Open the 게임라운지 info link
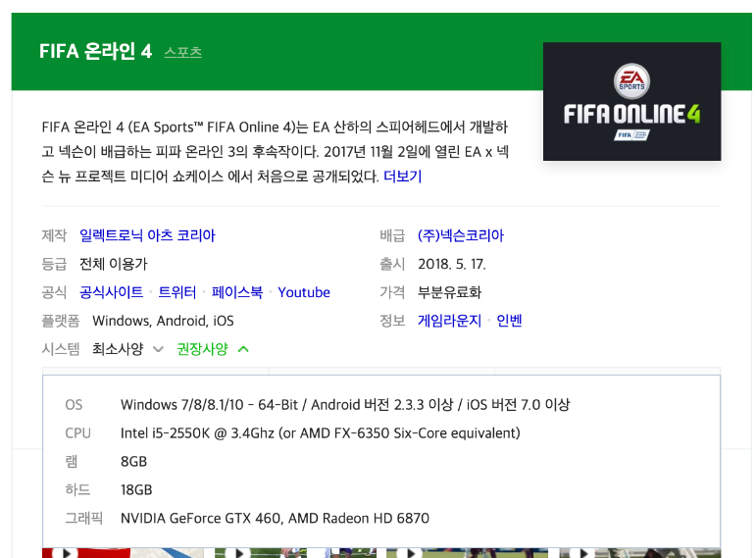This screenshot has height=558, width=756. (449, 321)
